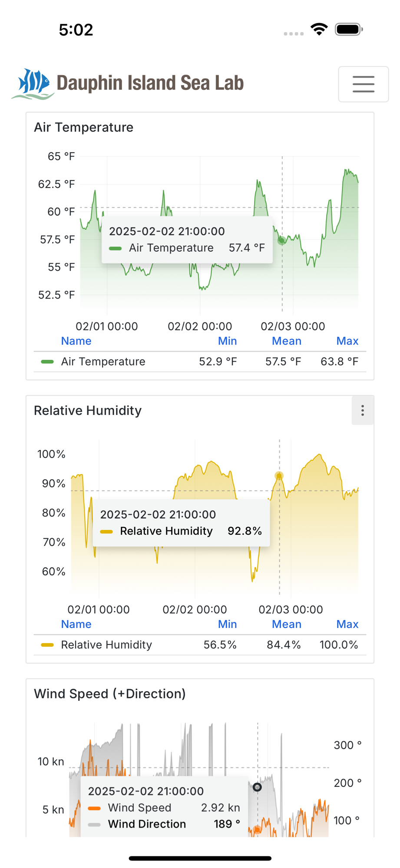
Task: Open Relative Humidity panel three-dot menu
Action: [363, 411]
